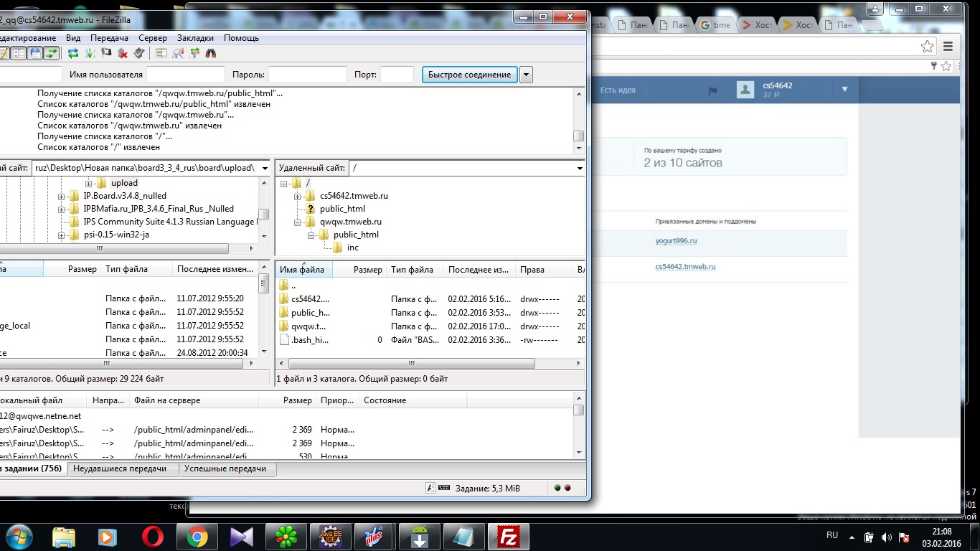
Task: Click the Порт input field
Action: tap(397, 75)
